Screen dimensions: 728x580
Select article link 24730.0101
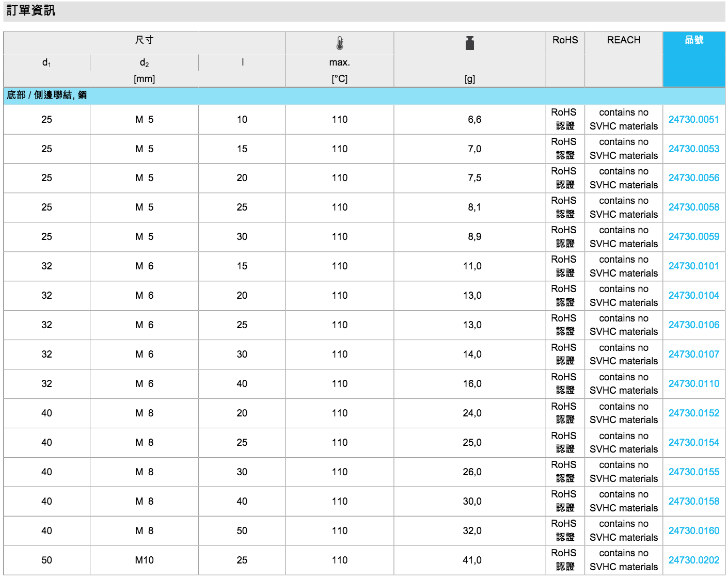tap(693, 266)
